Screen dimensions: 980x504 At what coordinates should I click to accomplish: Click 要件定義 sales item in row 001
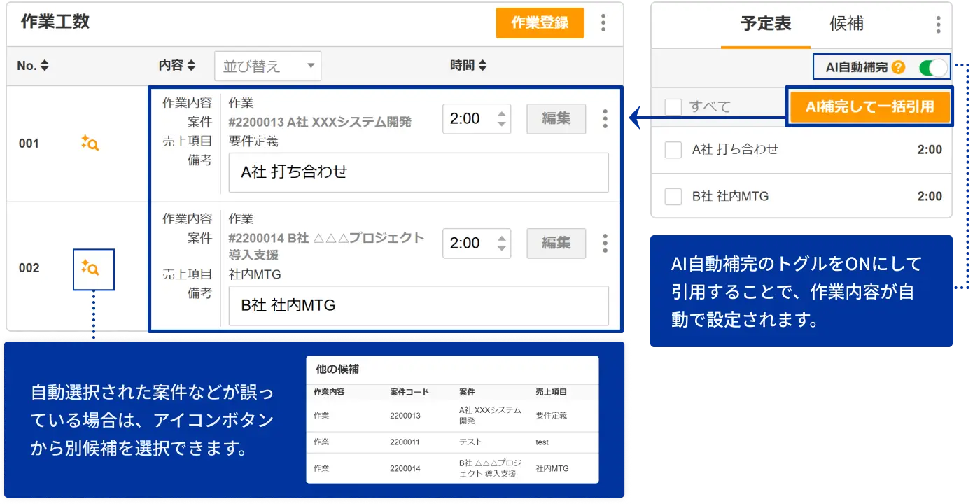coord(253,141)
